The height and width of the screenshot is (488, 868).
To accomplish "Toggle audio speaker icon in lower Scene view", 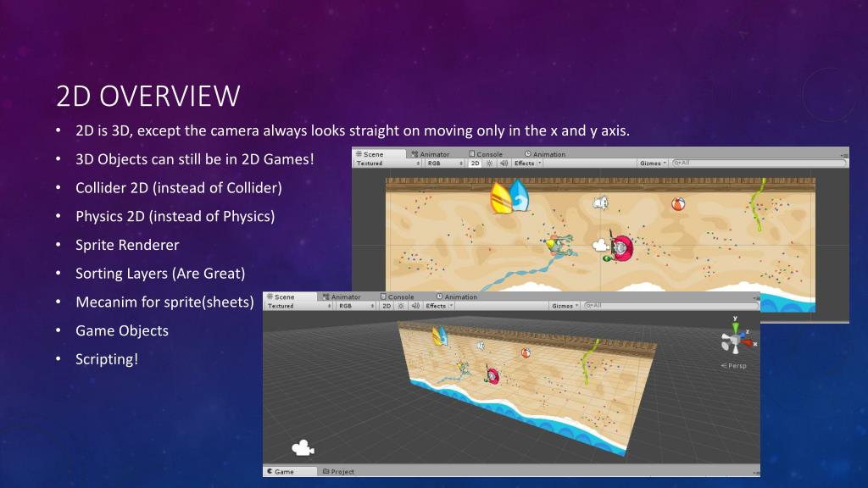I will tap(415, 306).
